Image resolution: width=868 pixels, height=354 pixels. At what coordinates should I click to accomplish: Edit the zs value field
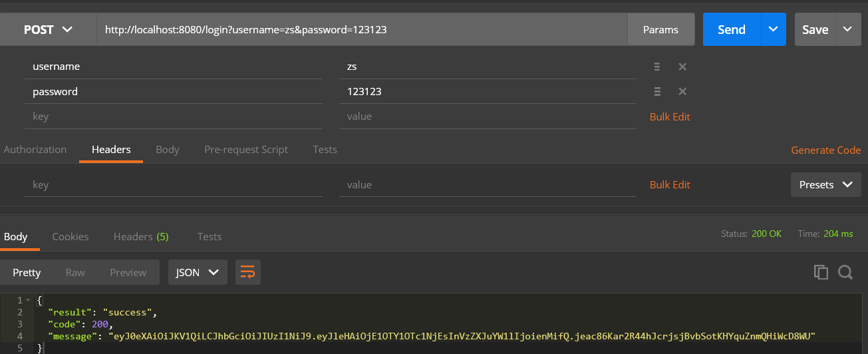pos(488,67)
